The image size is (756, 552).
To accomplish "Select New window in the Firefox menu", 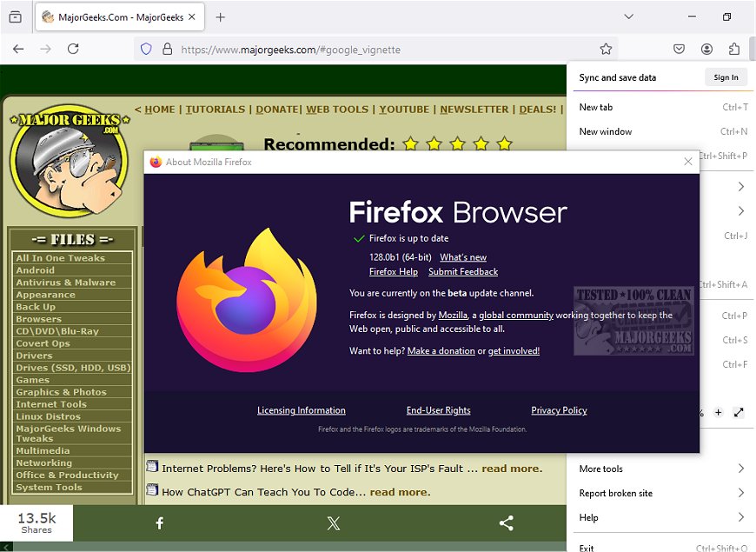I will click(663, 131).
